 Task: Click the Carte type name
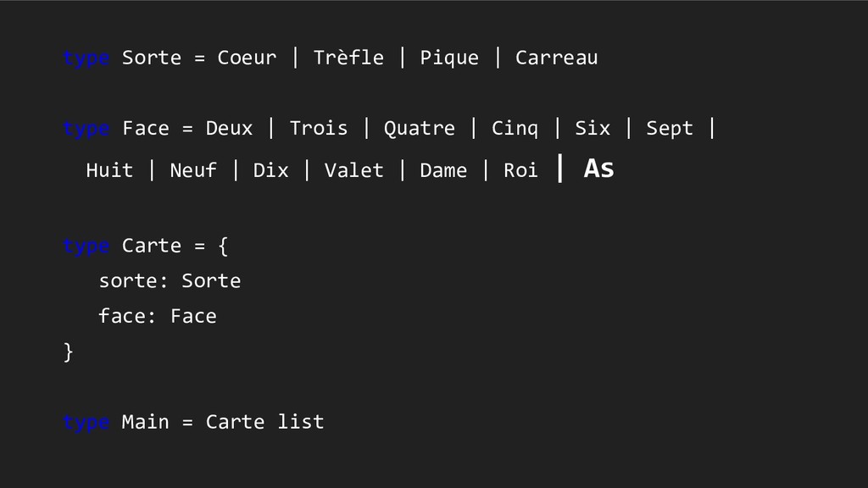click(151, 246)
